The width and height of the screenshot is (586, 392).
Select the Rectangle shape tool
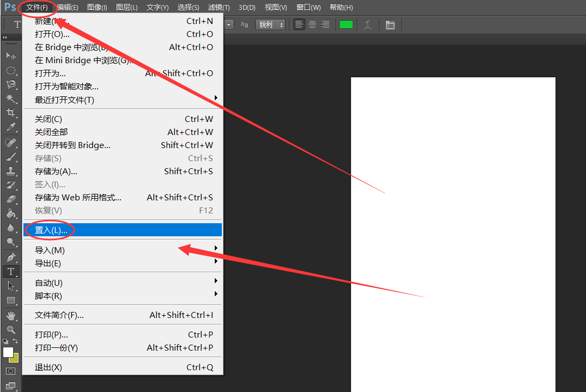[11, 301]
